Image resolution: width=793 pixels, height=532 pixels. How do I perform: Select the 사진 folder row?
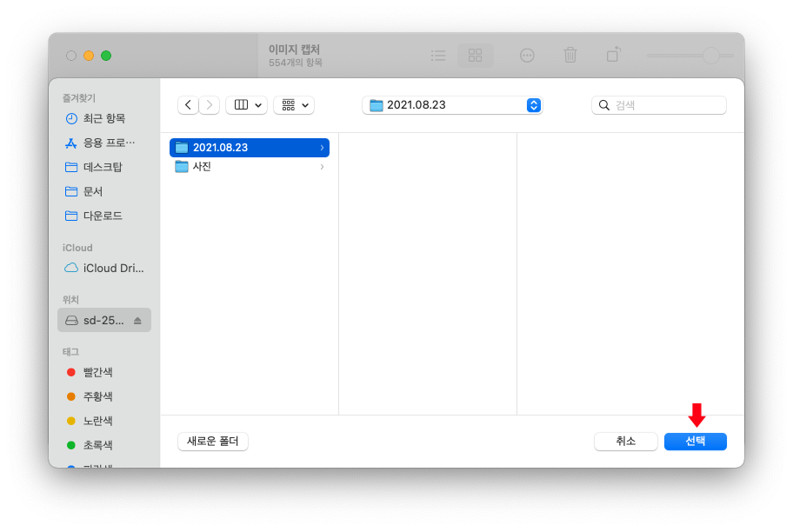[250, 166]
